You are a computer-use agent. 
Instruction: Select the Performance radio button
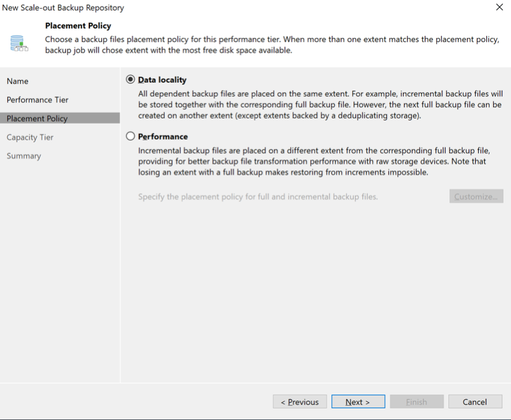[x=130, y=136]
